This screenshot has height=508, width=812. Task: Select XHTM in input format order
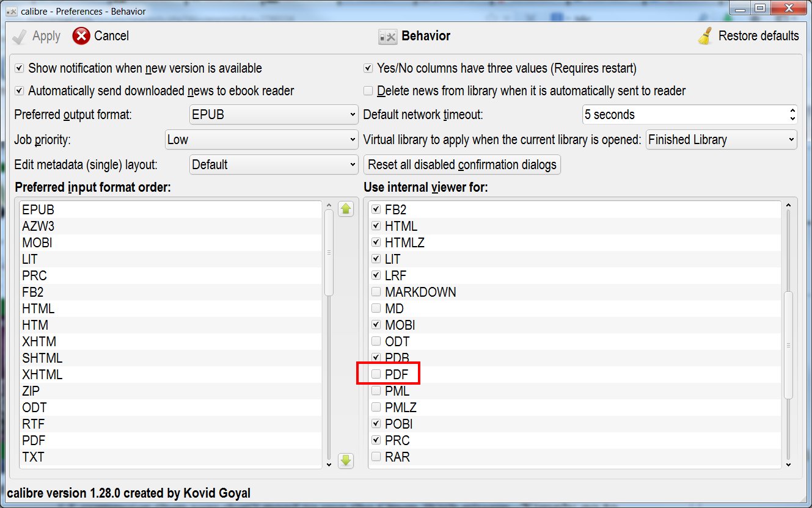coord(170,341)
